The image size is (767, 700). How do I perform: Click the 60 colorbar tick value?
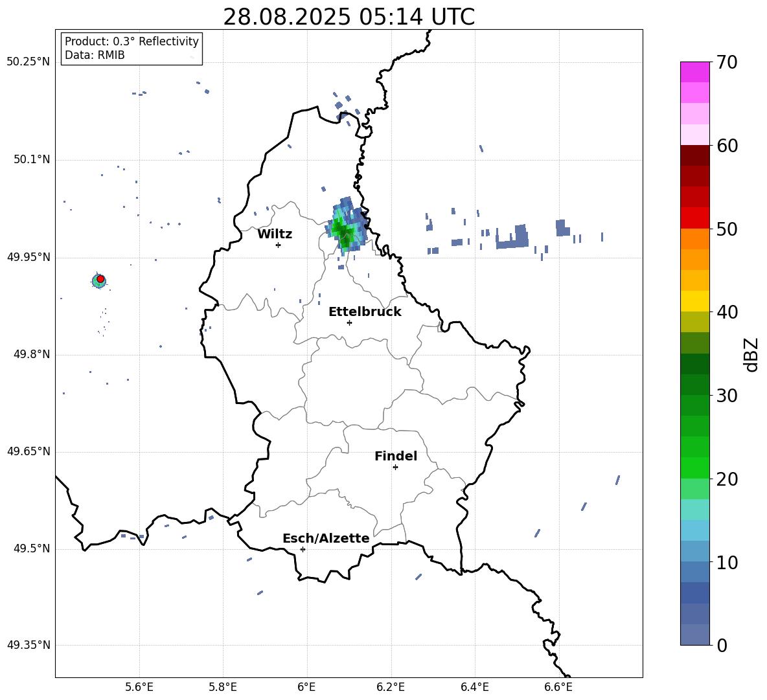[x=727, y=146]
